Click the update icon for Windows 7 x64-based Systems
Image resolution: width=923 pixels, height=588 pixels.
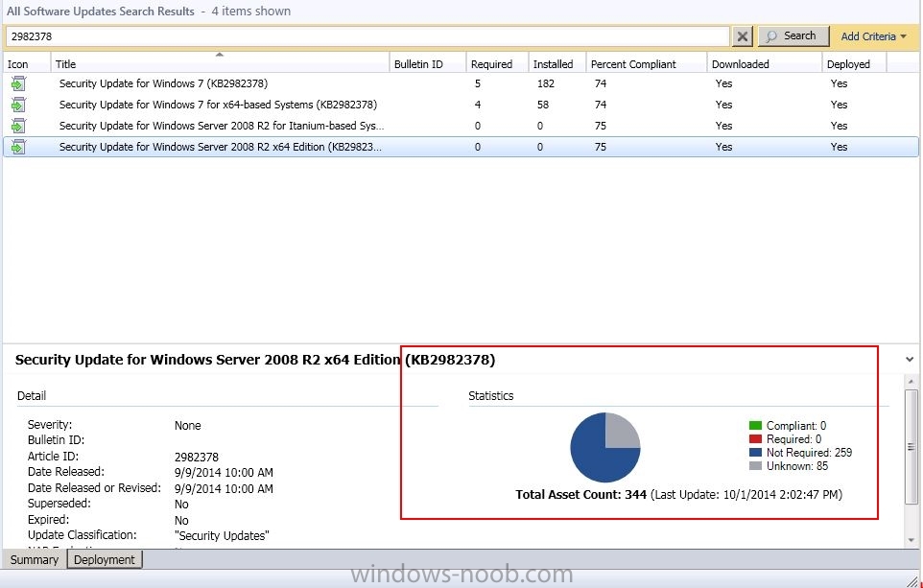click(x=18, y=105)
